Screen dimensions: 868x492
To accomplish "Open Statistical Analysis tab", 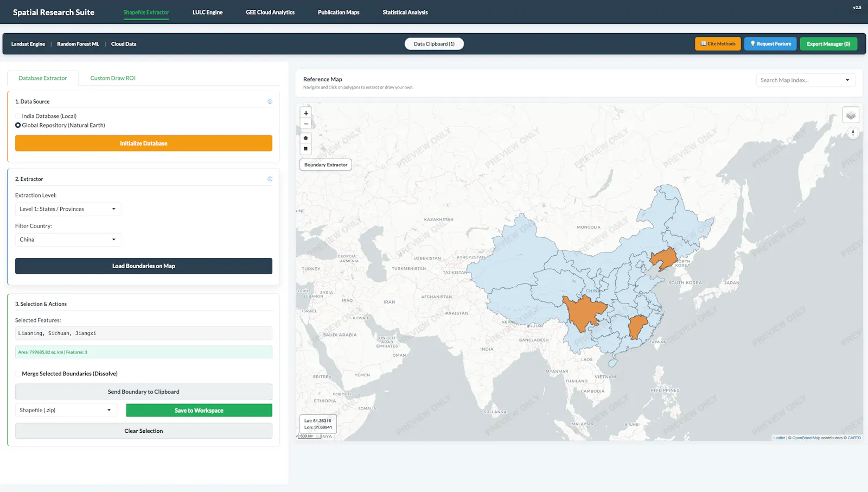I will click(405, 12).
